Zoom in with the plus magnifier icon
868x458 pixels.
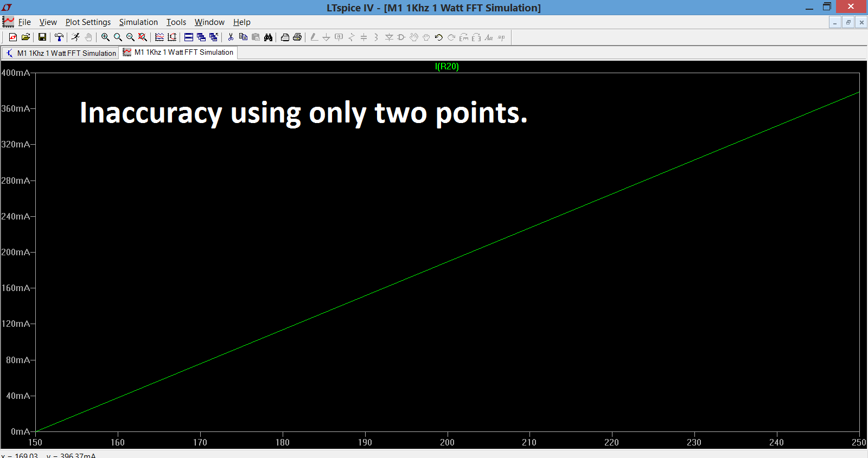105,37
